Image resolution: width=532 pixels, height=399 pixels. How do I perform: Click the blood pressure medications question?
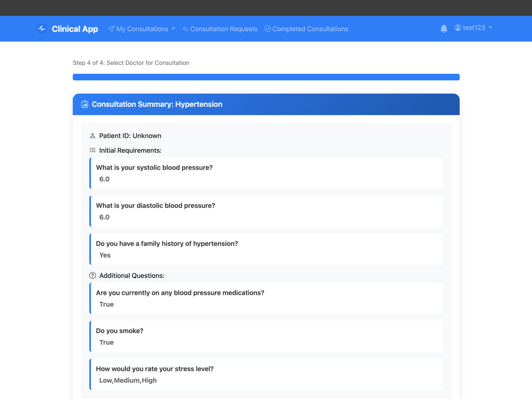tap(180, 293)
